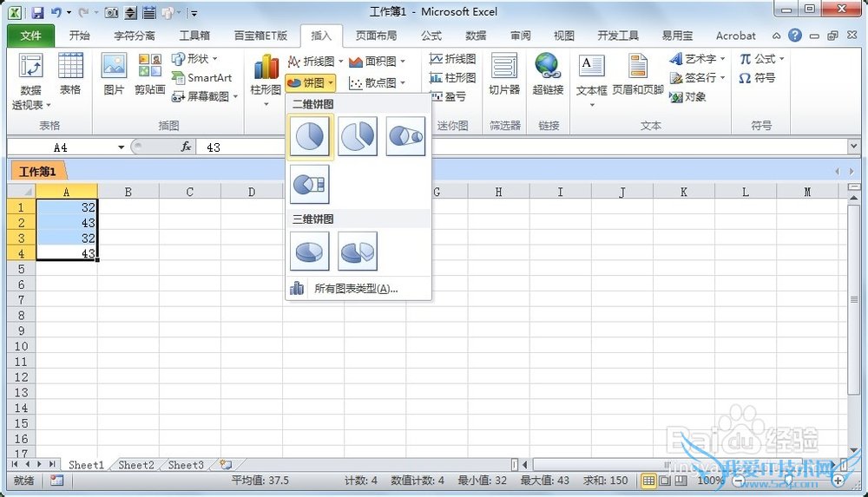Insert a new worksheet
Screen dimensions: 868x497
[226, 465]
